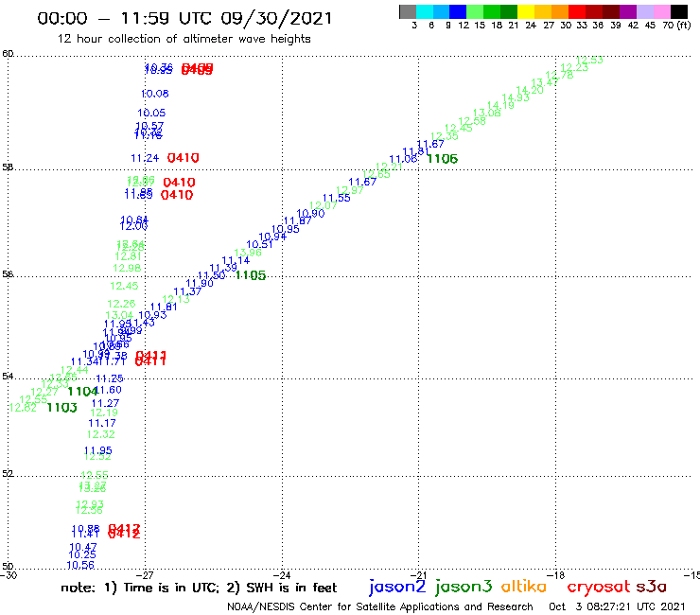700x615 pixels.
Task: Click the bright red swatch between 30 and 33
Action: coord(577,11)
